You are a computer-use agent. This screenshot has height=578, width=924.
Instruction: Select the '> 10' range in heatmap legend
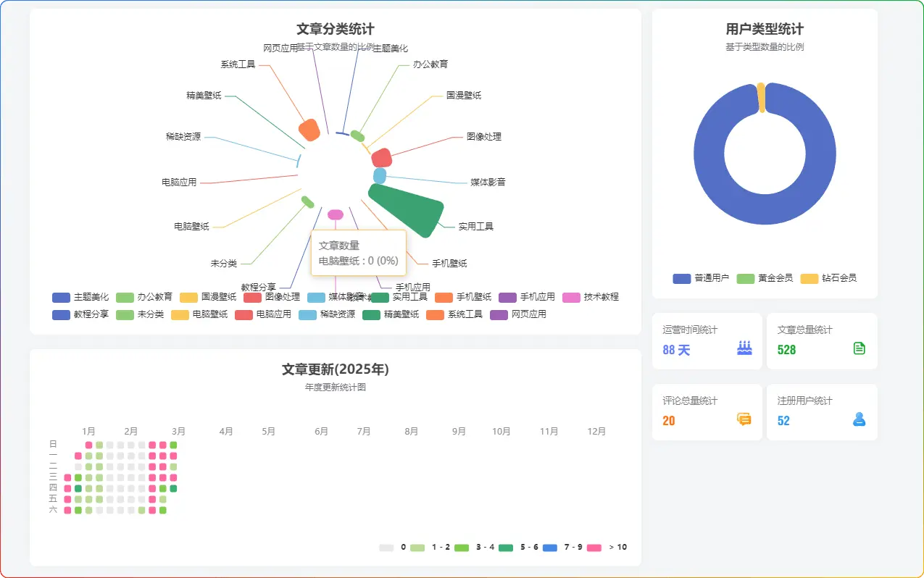pos(607,548)
